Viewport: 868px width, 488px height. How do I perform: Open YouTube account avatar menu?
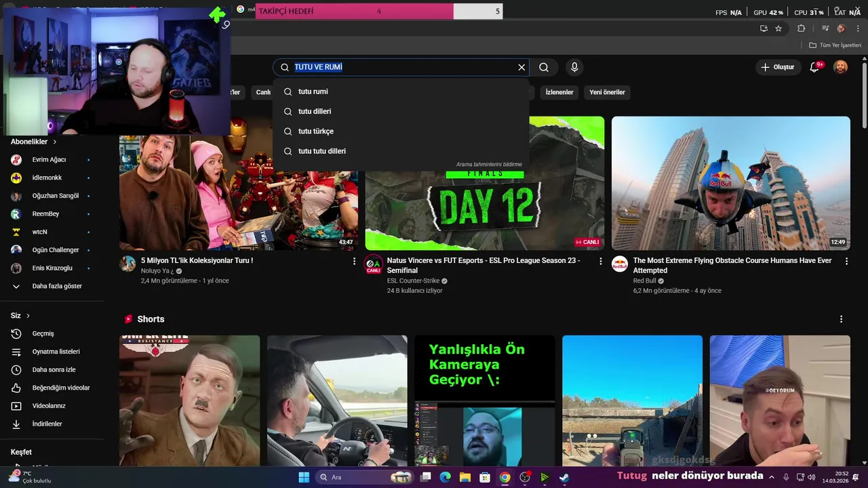840,67
